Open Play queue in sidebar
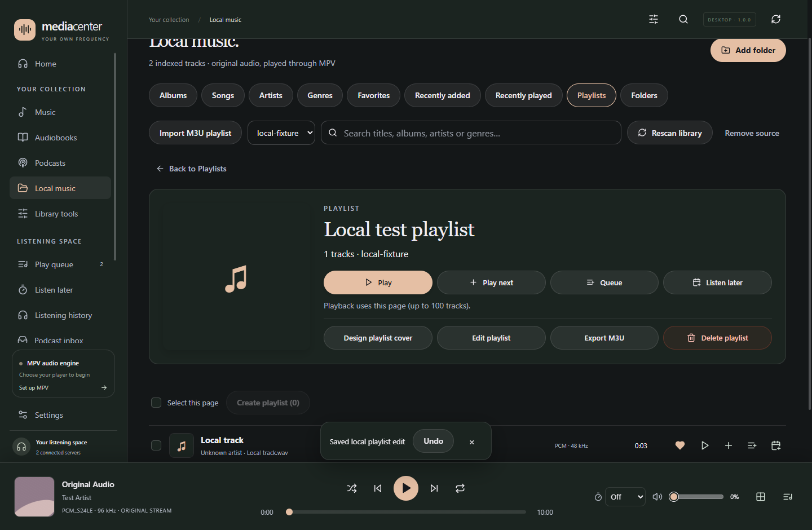The width and height of the screenshot is (812, 530). point(60,264)
